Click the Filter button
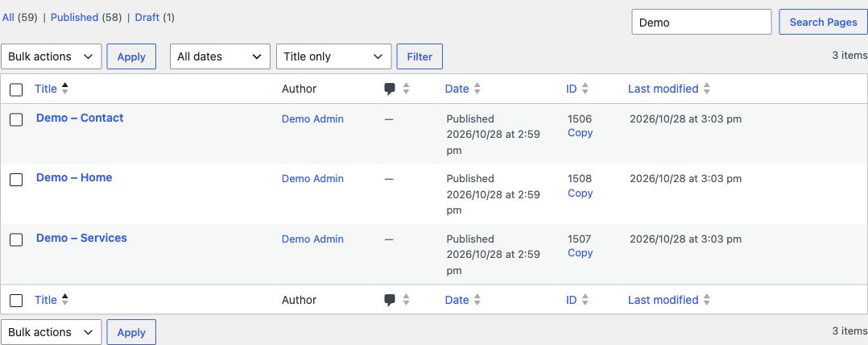The height and width of the screenshot is (345, 868). coord(420,56)
